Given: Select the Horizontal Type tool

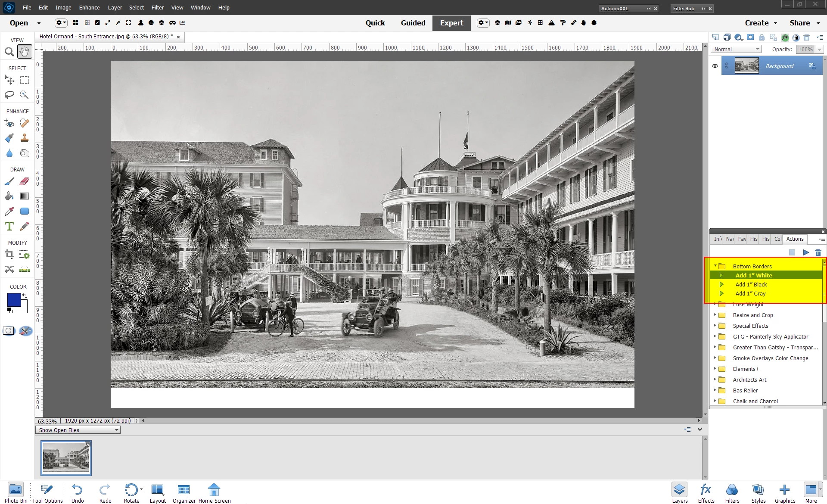Looking at the screenshot, I should pos(9,226).
